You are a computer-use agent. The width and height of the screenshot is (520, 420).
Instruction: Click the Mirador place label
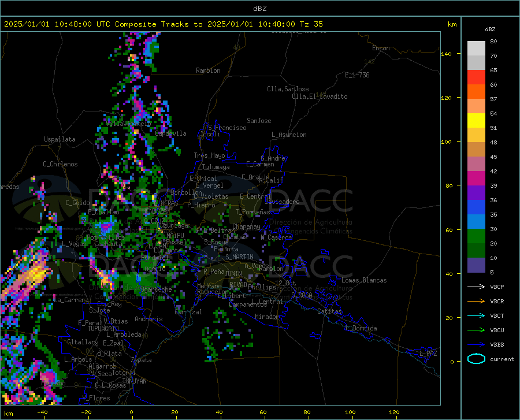(x=266, y=317)
